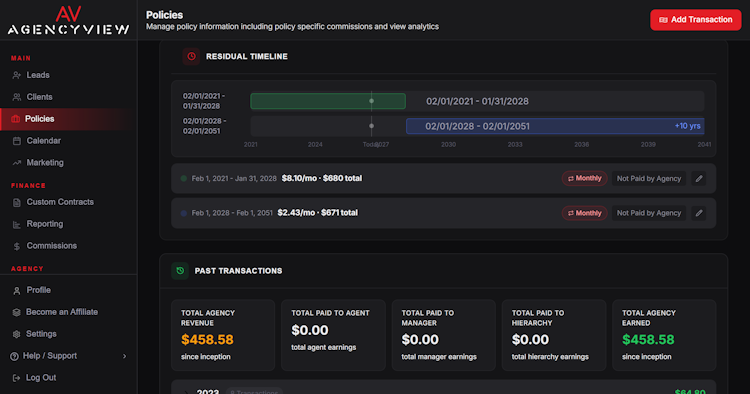
Task: Click the Log Out arrow icon
Action: (16, 378)
